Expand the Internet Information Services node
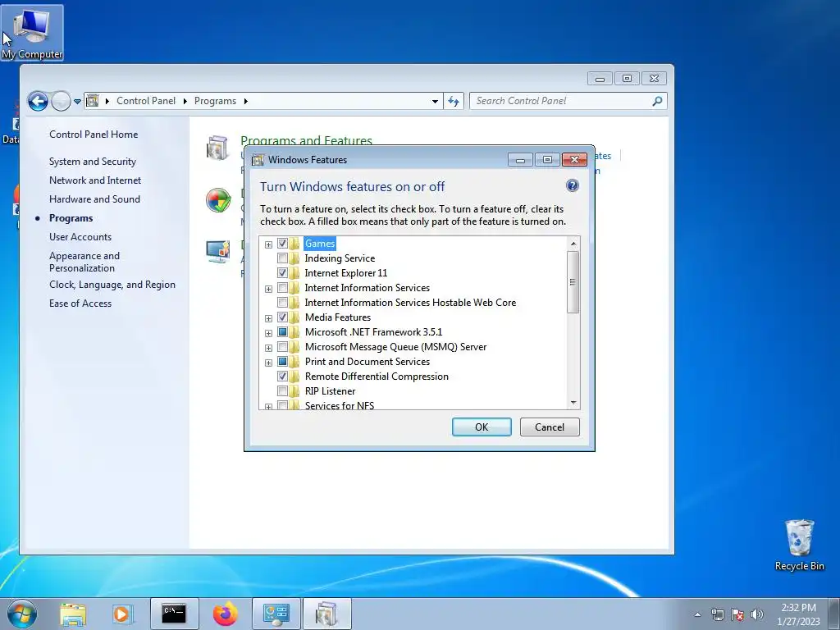840x630 pixels. [x=268, y=290]
